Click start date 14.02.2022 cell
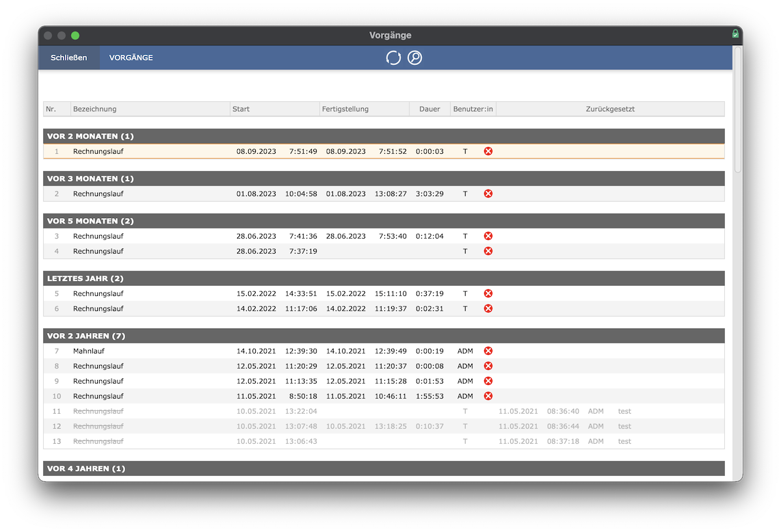781x532 pixels. click(x=256, y=308)
